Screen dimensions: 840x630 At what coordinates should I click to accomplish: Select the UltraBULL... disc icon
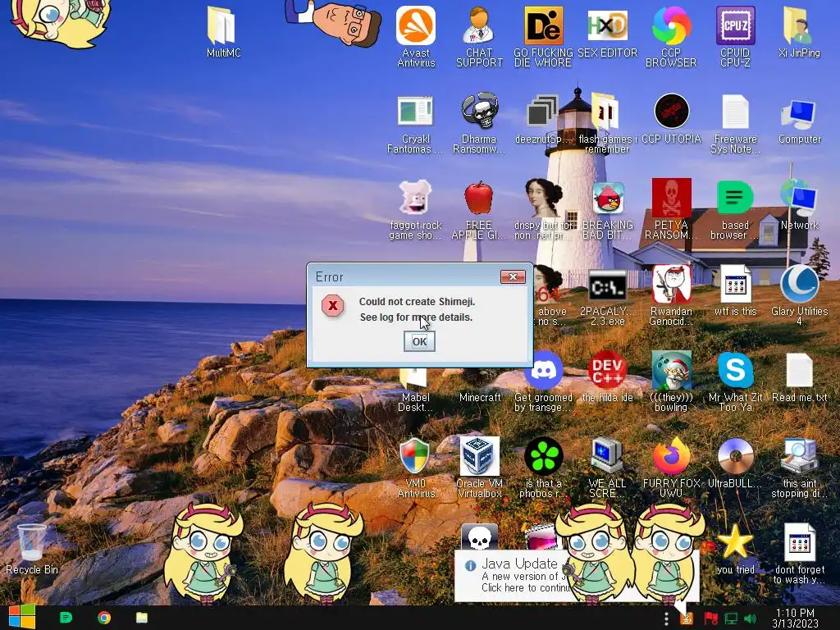point(735,464)
